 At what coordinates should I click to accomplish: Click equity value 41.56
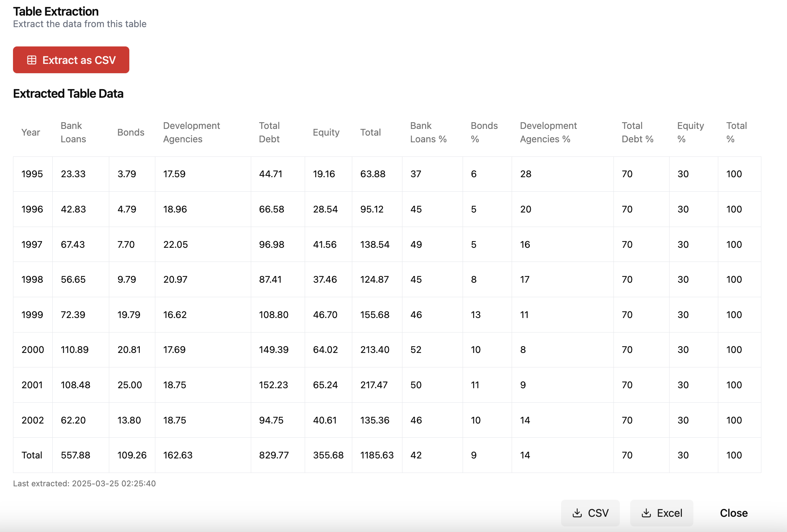click(325, 244)
